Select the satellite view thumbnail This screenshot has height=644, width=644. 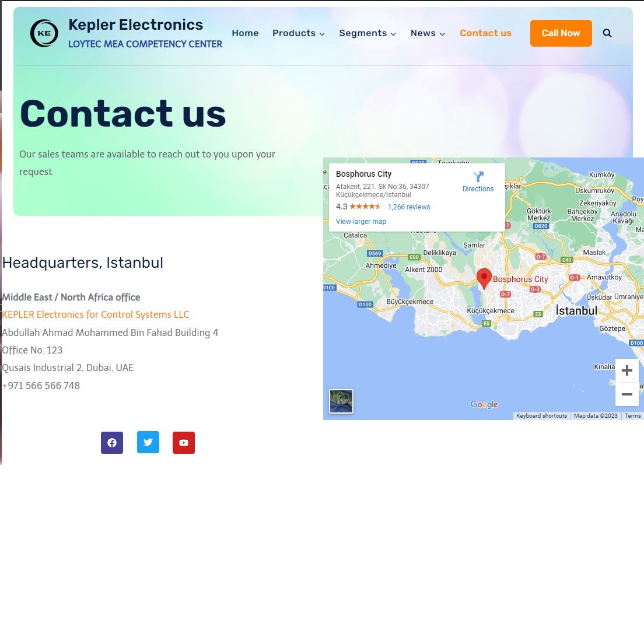(x=341, y=401)
